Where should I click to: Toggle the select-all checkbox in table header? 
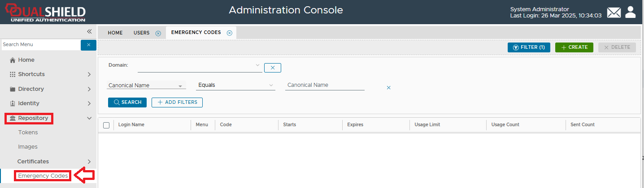(106, 125)
